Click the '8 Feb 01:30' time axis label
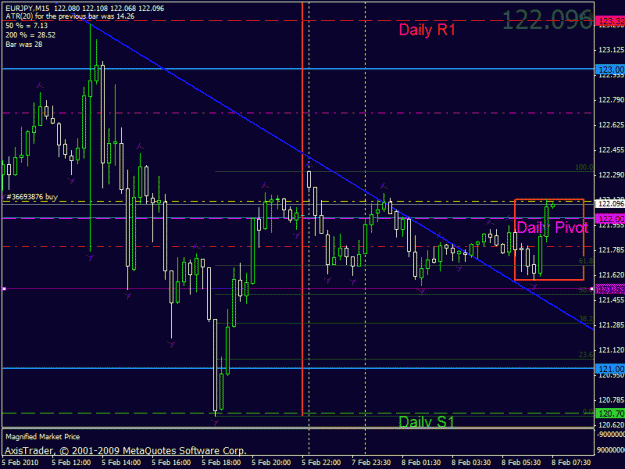Image resolution: width=625 pixels, height=469 pixels. click(x=421, y=463)
